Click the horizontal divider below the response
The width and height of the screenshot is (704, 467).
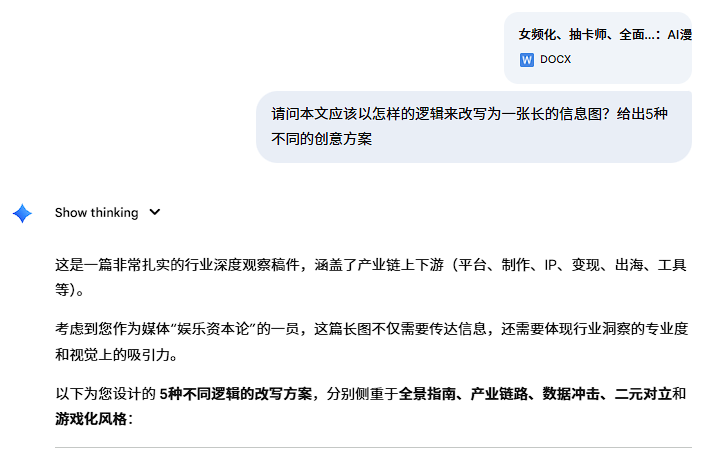pos(372,447)
